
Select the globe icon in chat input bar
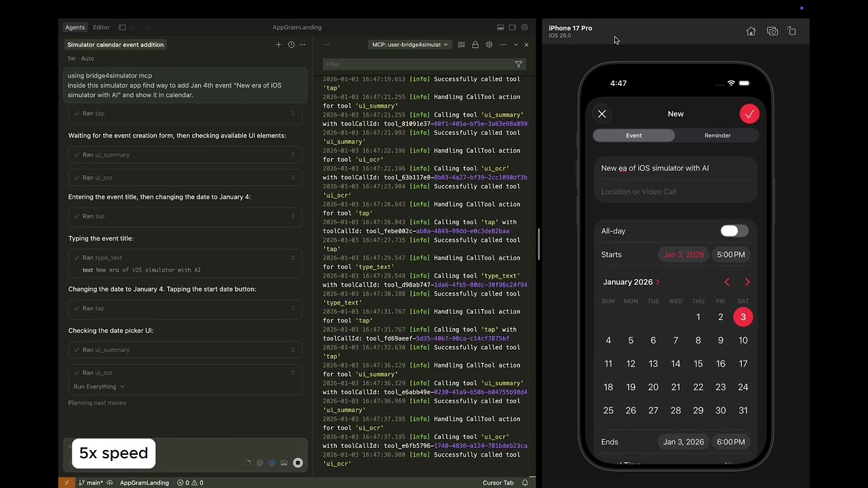(x=272, y=462)
